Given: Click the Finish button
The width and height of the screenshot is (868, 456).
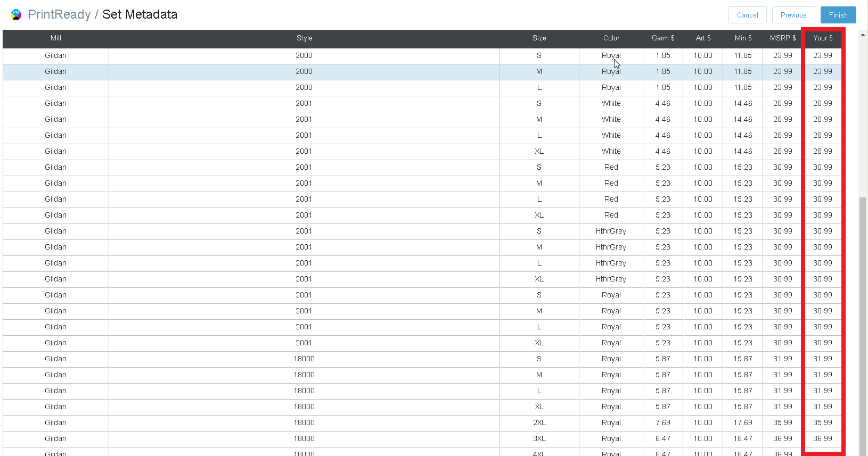Looking at the screenshot, I should click(838, 15).
